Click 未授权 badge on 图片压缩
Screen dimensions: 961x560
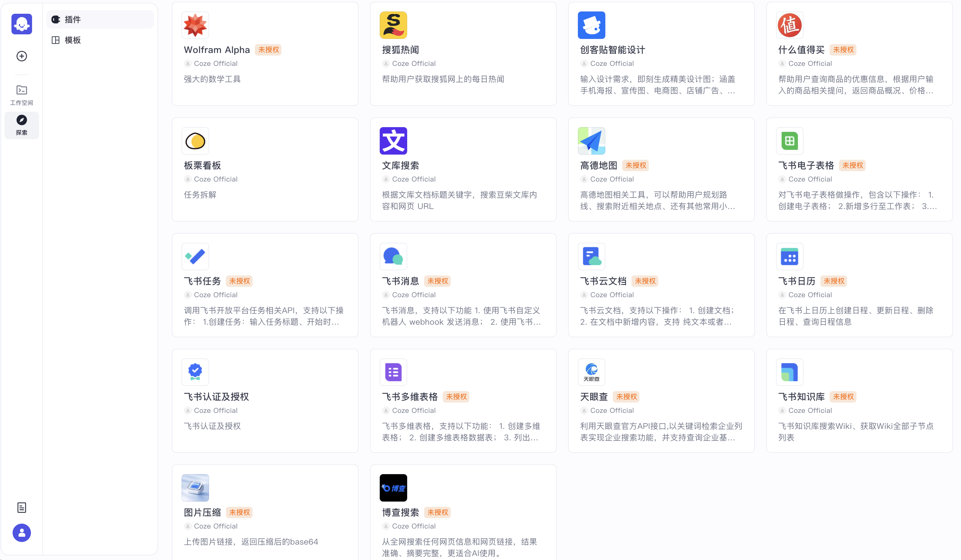coord(239,512)
